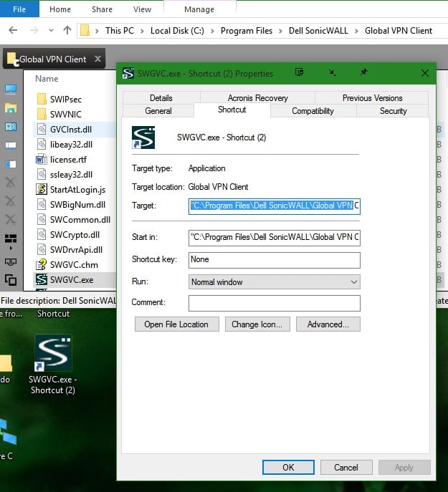Select SWGVC.chm help file icon
This screenshot has height=492, width=448.
[x=42, y=264]
